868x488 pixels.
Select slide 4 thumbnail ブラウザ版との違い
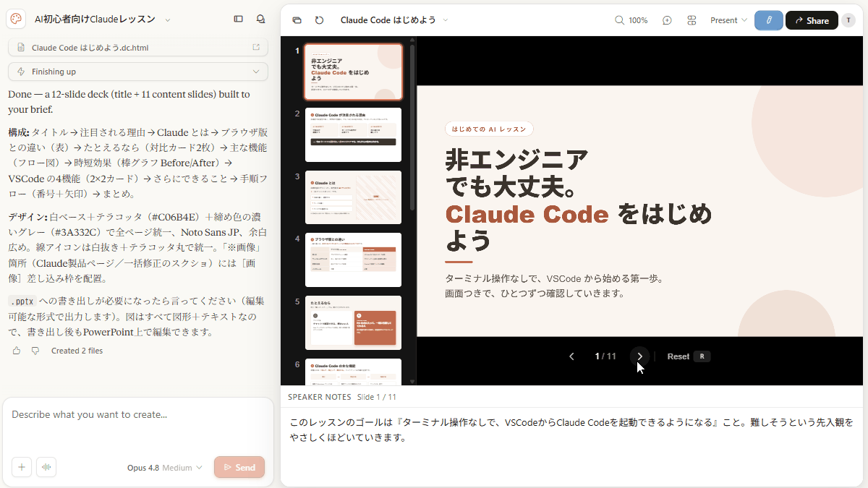click(353, 260)
